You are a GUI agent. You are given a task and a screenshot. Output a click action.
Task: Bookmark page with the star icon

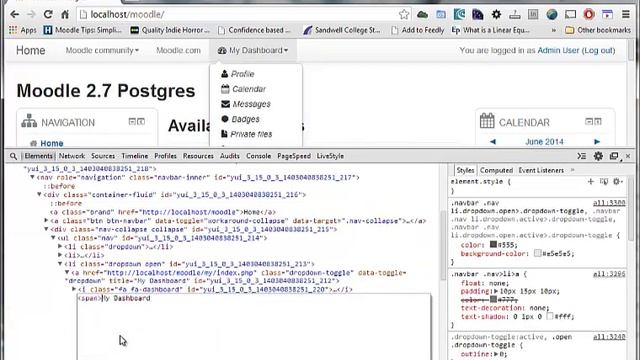tap(404, 14)
